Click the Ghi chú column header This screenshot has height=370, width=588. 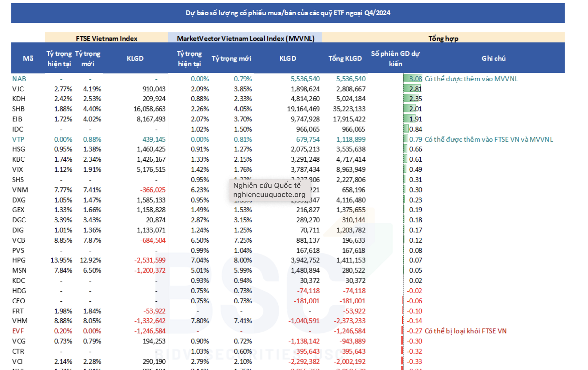(493, 59)
